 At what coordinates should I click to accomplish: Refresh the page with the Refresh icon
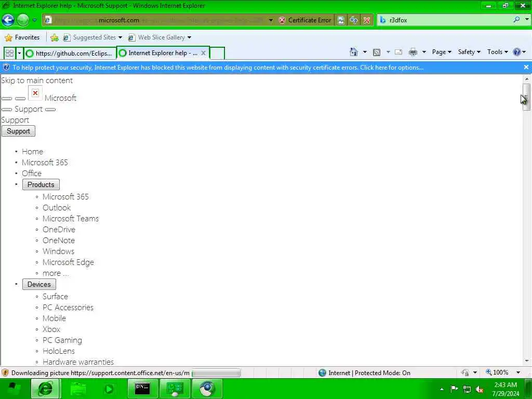pos(353,20)
